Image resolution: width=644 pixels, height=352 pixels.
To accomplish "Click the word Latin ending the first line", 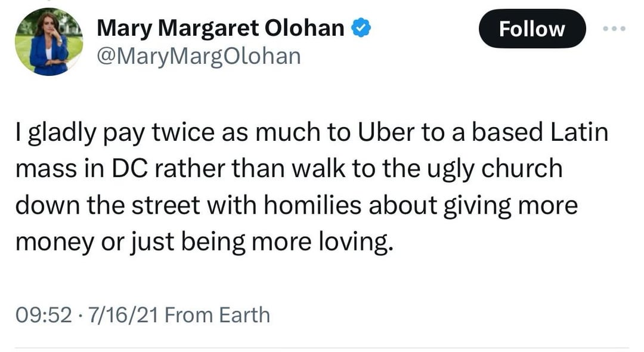I will [576, 132].
